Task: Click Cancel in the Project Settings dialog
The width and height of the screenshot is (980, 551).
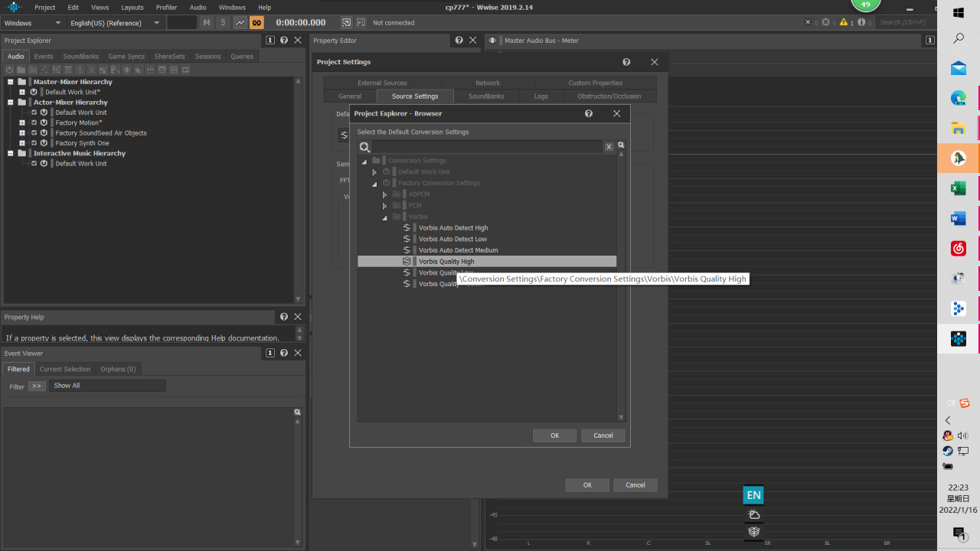Action: pyautogui.click(x=635, y=485)
